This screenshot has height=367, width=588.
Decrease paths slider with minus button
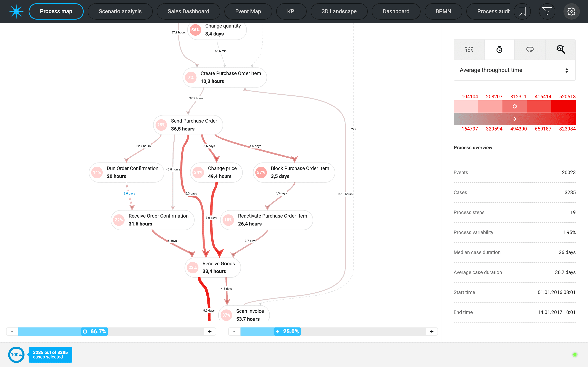click(x=234, y=332)
